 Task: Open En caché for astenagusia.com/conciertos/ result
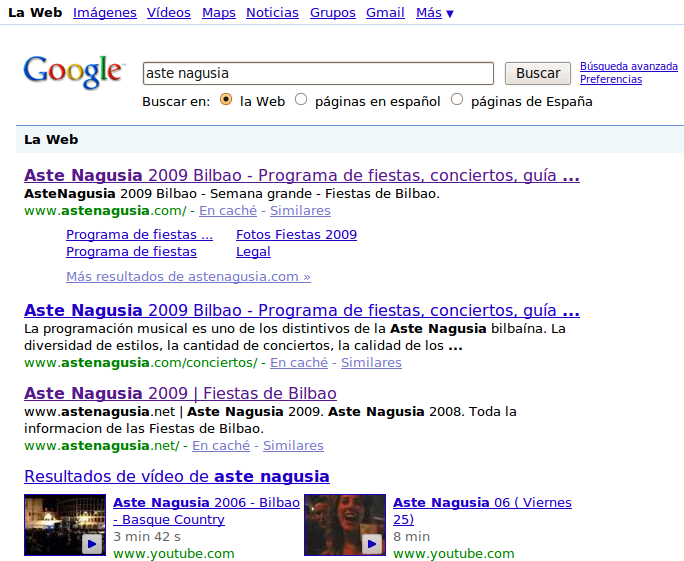coord(299,363)
